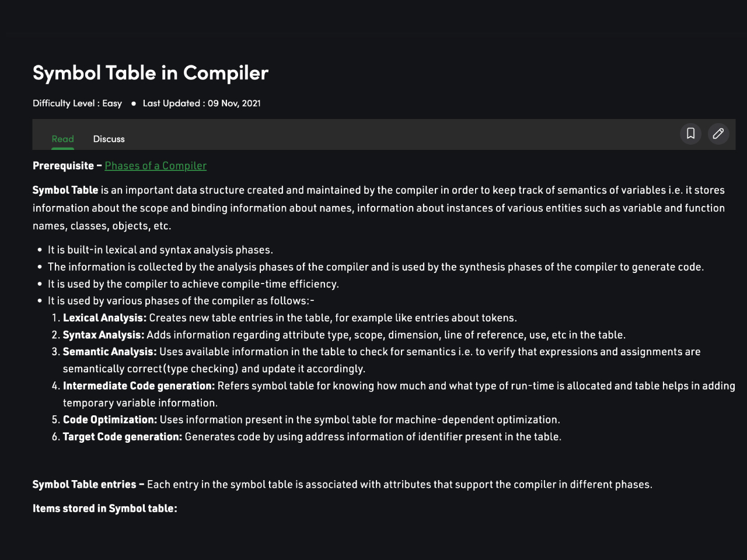This screenshot has height=560, width=747.
Task: Click the bold Symbol Table term in intro paragraph
Action: (x=65, y=190)
